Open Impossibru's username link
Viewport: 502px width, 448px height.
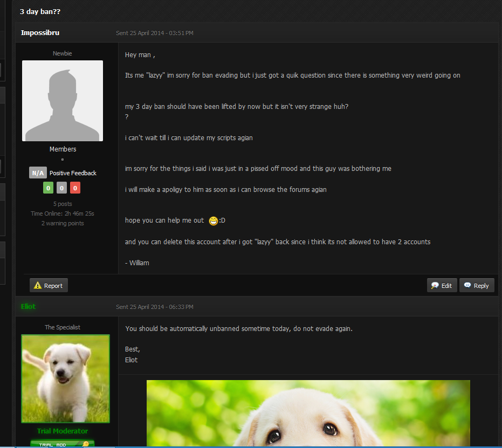[x=40, y=33]
